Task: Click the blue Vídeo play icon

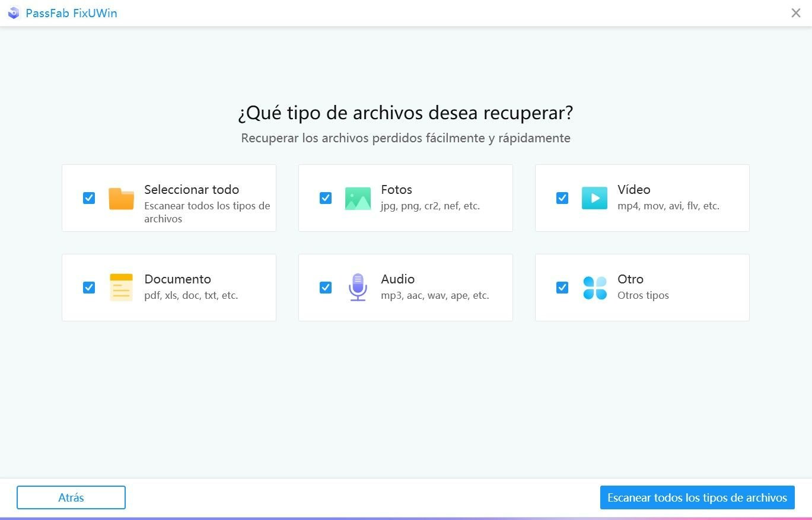Action: pos(594,198)
